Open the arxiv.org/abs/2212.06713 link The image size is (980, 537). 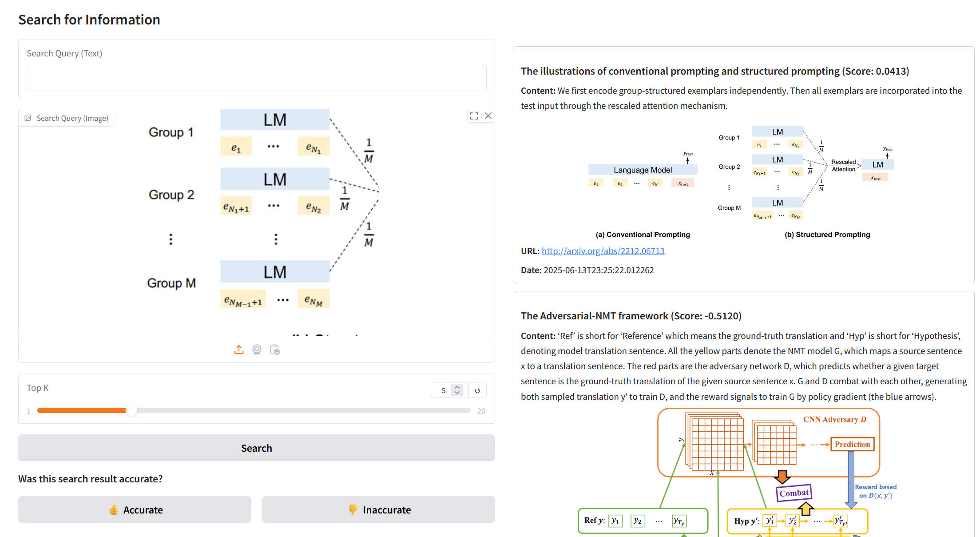pyautogui.click(x=603, y=251)
